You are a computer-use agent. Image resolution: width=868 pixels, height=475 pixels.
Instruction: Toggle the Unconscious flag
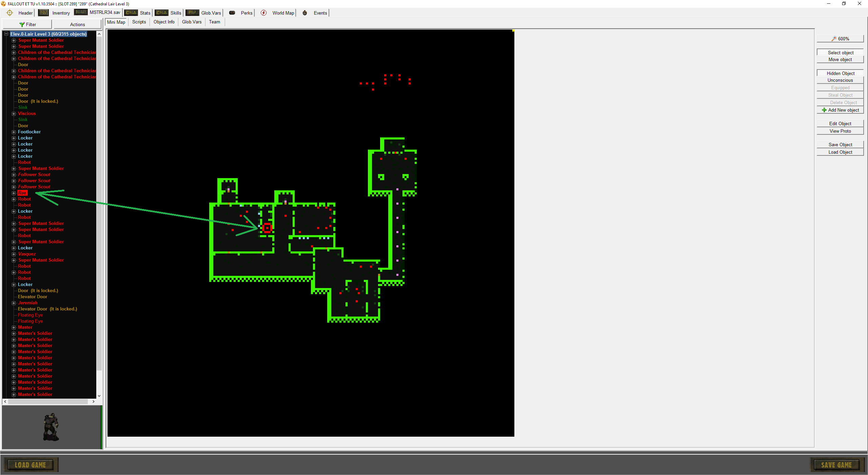840,80
